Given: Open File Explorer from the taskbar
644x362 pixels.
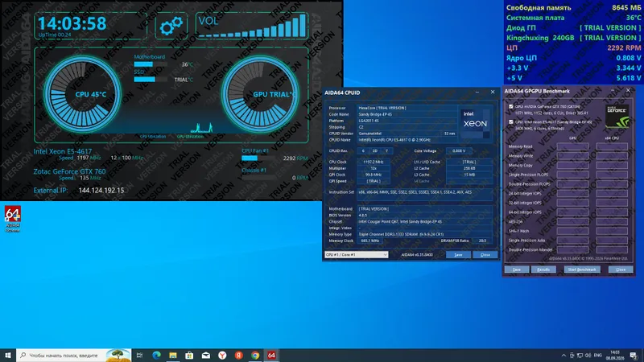Looking at the screenshot, I should (173, 355).
